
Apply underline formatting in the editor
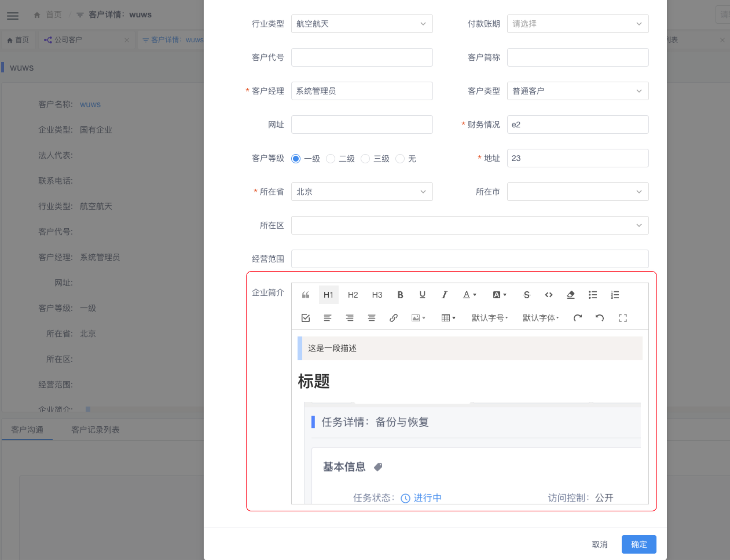click(x=423, y=295)
